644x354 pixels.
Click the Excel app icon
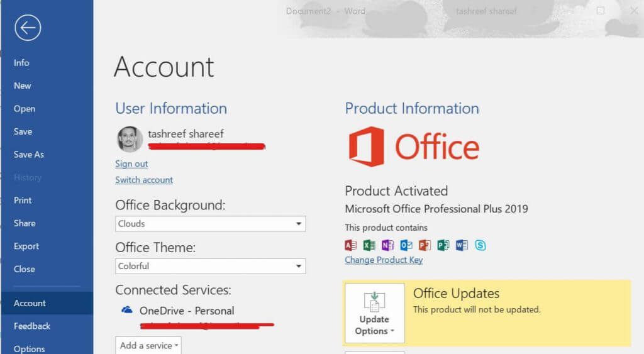[369, 245]
